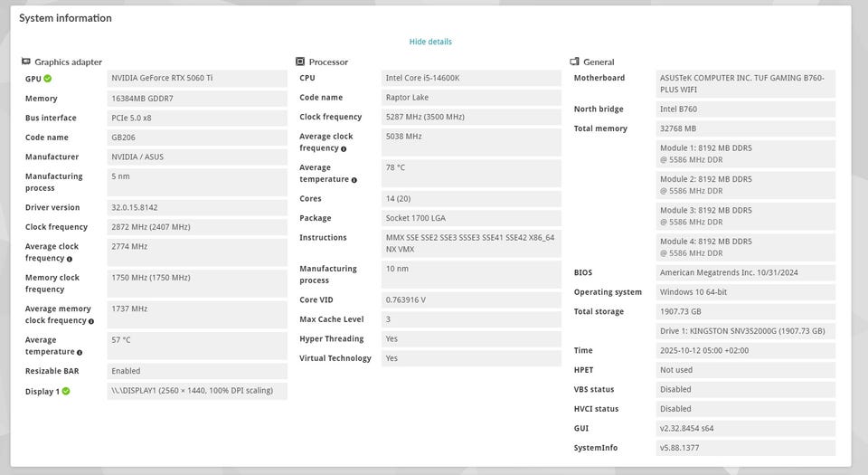This screenshot has height=475, width=868.
Task: Click the 32768 MB total memory value
Action: (x=746, y=128)
